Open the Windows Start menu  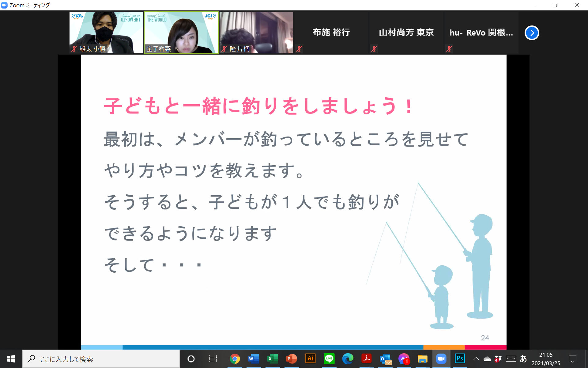point(11,358)
